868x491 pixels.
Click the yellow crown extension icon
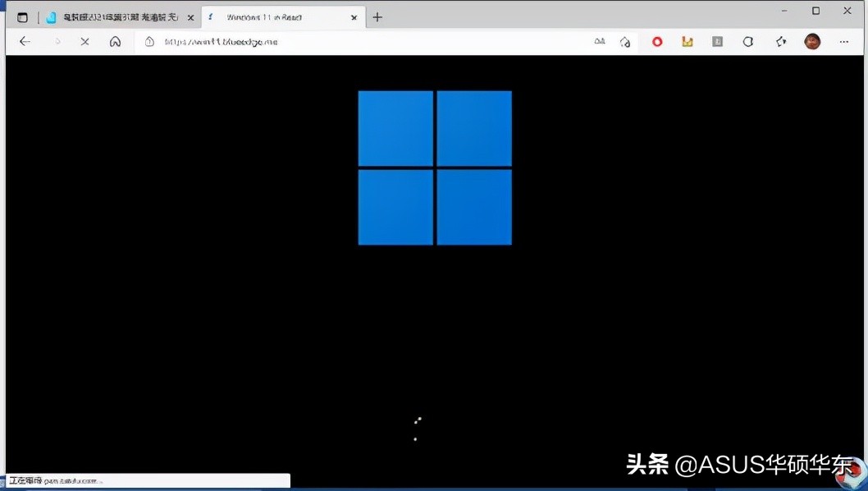(688, 41)
